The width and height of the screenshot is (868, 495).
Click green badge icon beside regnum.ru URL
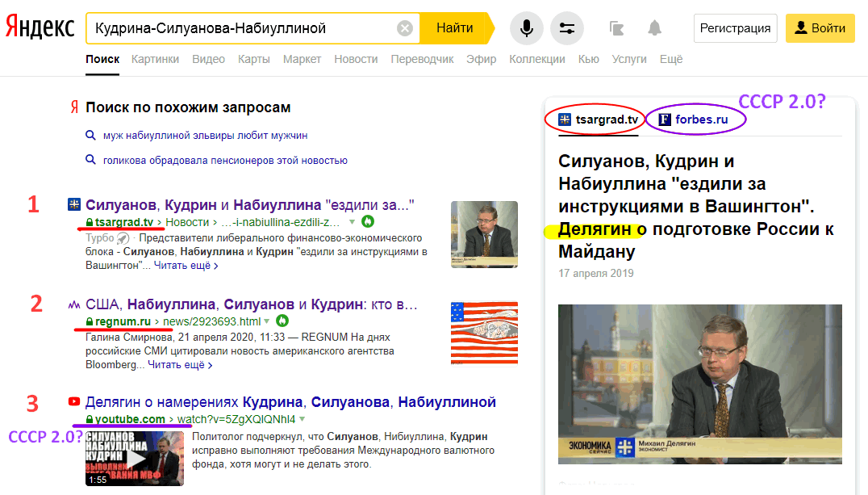[x=282, y=321]
